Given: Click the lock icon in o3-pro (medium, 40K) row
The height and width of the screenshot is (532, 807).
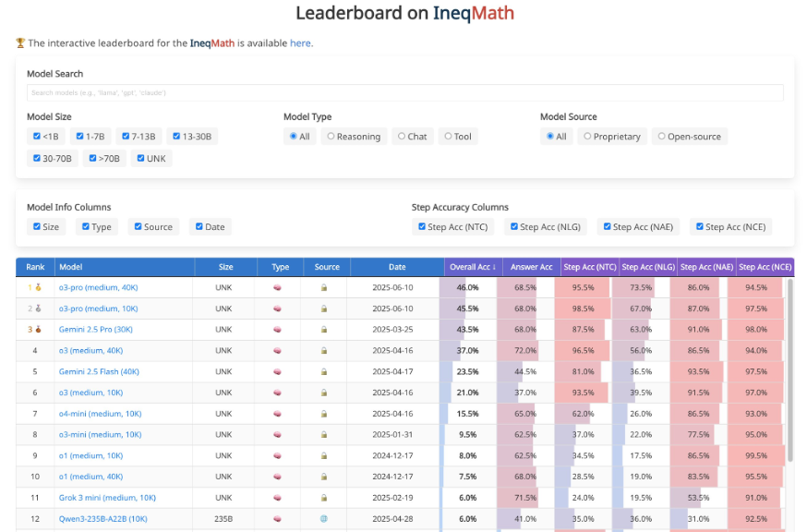Looking at the screenshot, I should tap(324, 288).
